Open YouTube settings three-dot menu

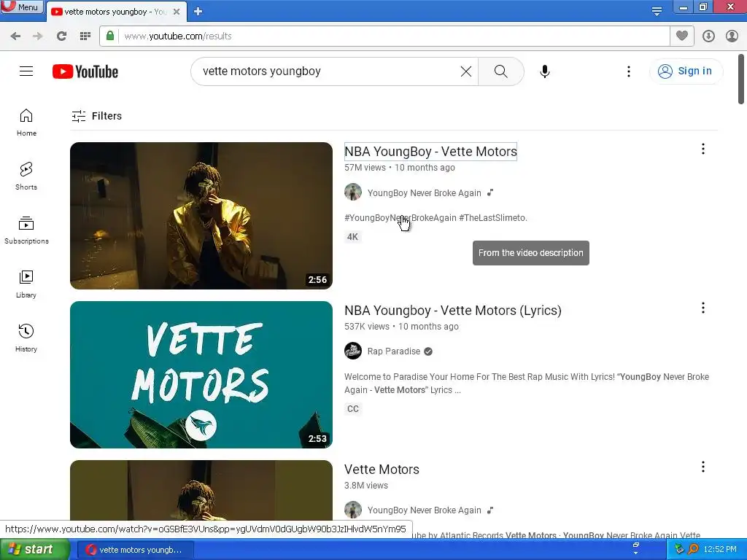click(628, 71)
